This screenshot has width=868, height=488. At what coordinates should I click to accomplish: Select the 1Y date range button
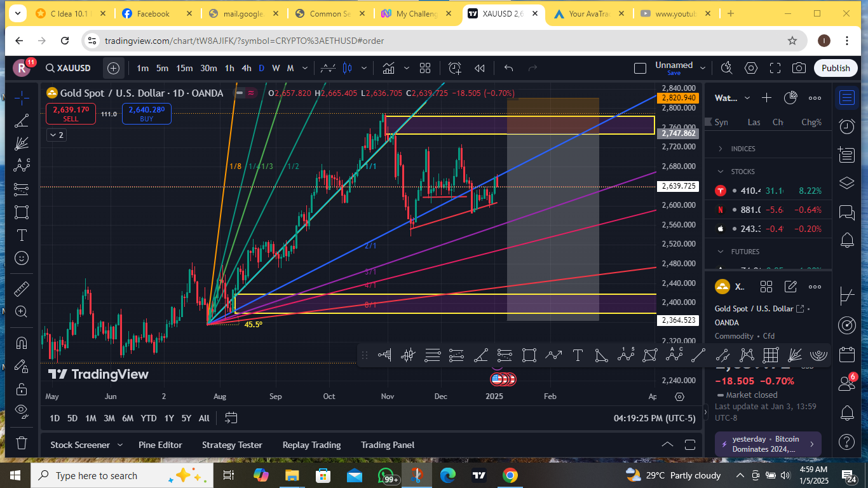point(169,418)
